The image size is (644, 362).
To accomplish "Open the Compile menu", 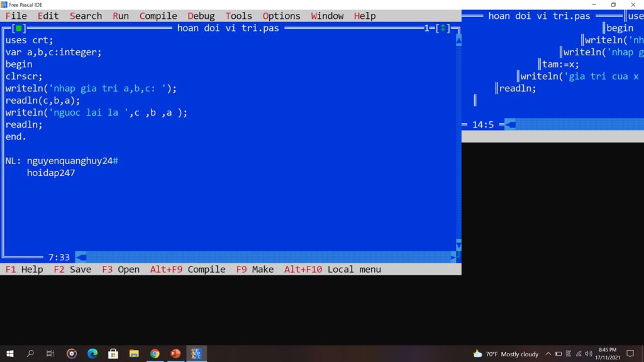I will [158, 16].
